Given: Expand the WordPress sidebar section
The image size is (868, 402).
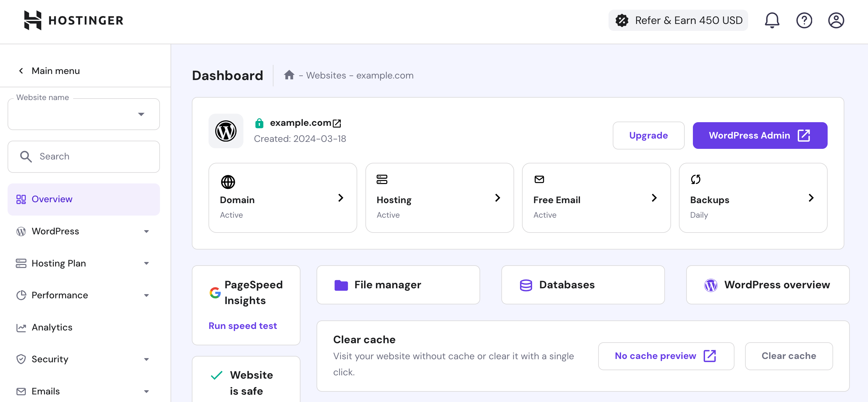Looking at the screenshot, I should click(x=146, y=231).
